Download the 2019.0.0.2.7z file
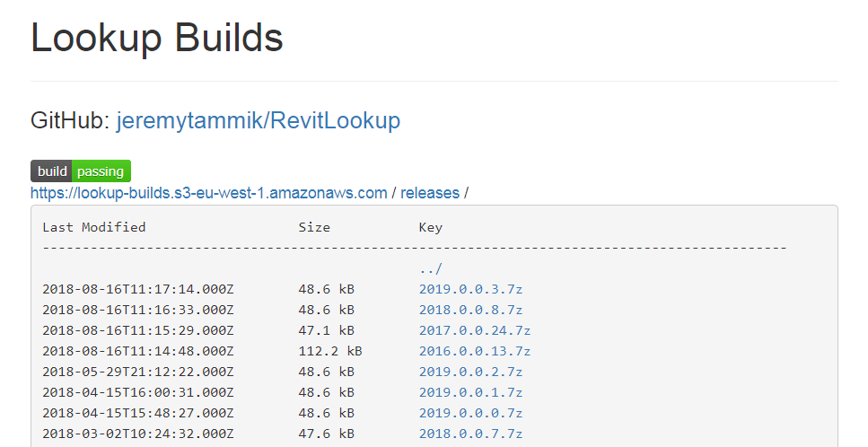Viewport: 868px width, 447px height. pos(470,372)
